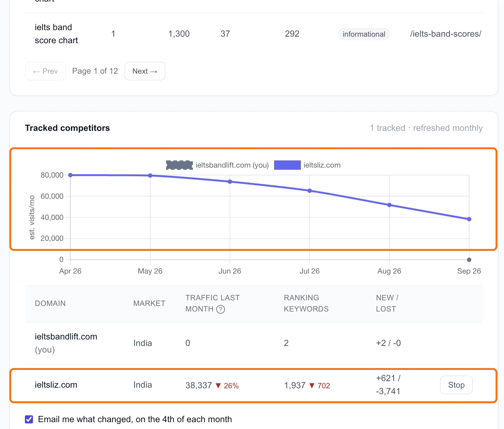Select the Sep 26 ieltsliz data point
The image size is (504, 429).
coord(469,219)
